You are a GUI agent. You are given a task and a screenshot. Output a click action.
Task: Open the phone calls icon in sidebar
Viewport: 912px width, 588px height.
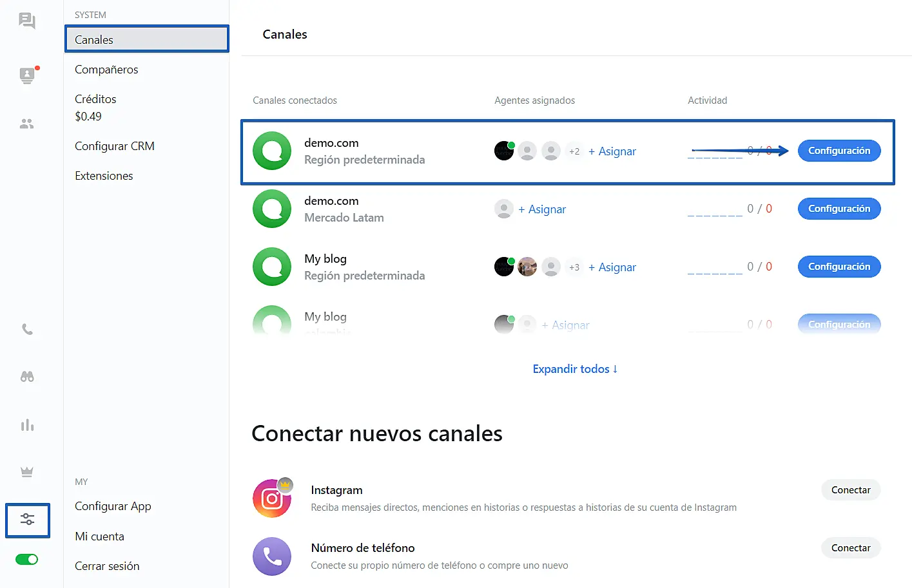27,329
